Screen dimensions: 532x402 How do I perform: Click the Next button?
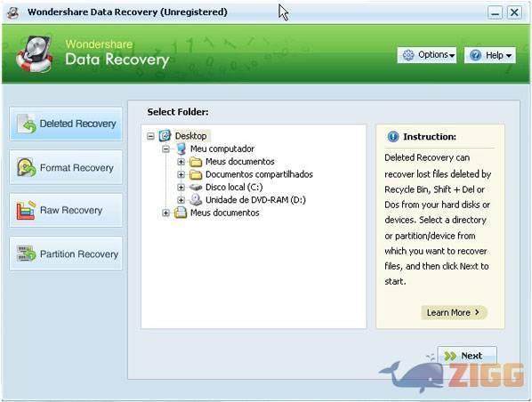click(x=467, y=356)
